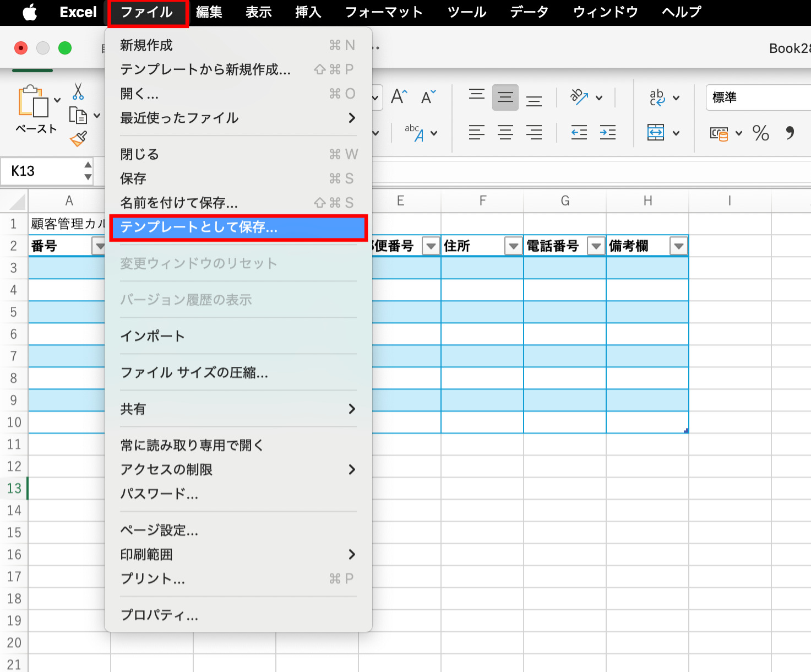Screen dimensions: 811x672
Task: Click the Decrease Indent icon
Action: [x=579, y=133]
